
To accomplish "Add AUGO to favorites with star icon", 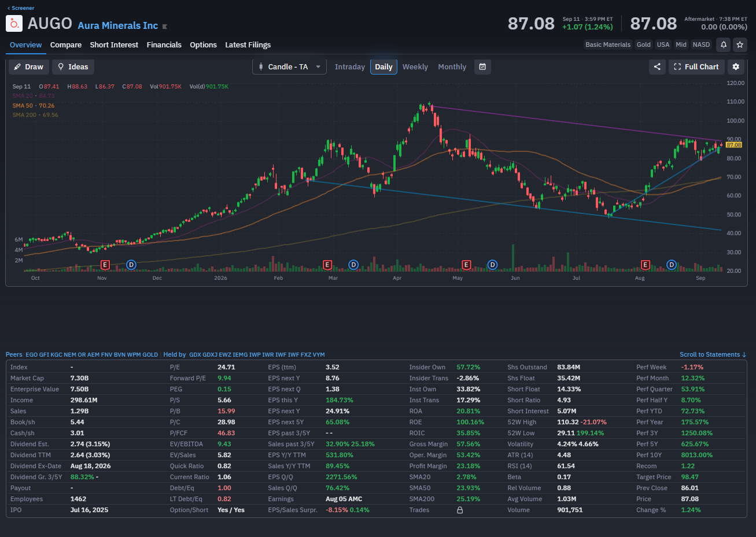I will 739,45.
